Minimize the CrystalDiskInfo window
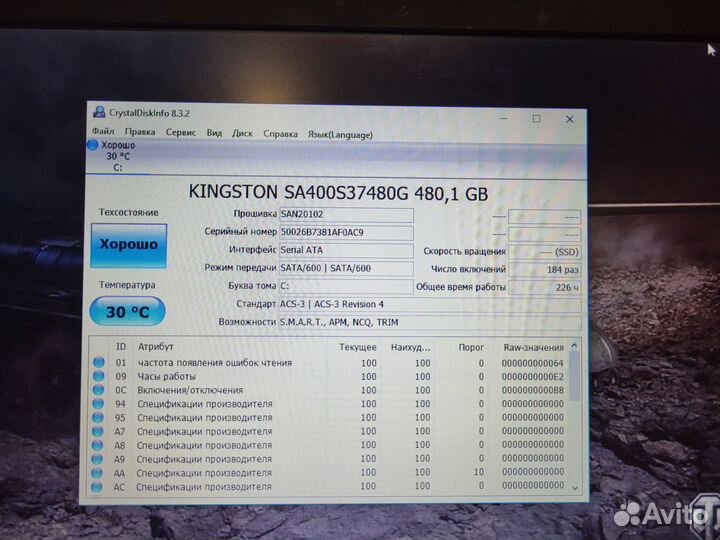This screenshot has width=720, height=540. tap(504, 118)
